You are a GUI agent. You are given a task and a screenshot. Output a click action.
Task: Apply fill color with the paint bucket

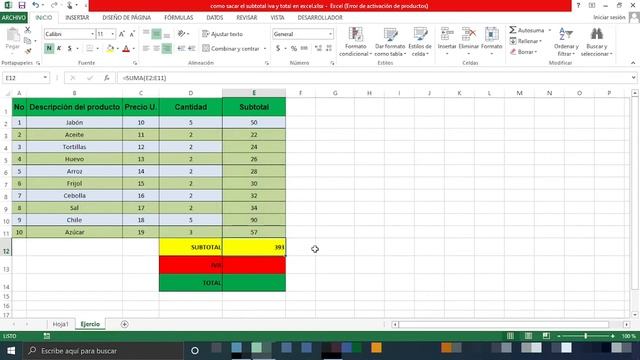click(x=110, y=49)
